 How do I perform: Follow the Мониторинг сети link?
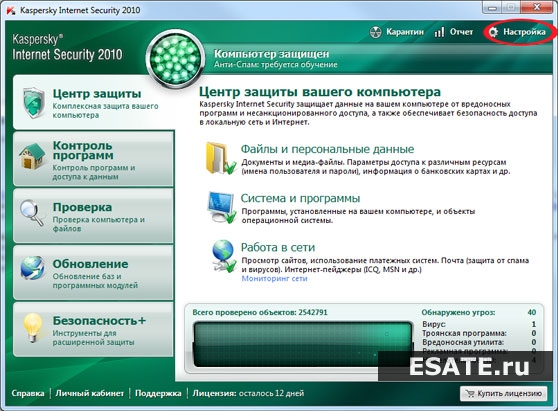[x=274, y=279]
